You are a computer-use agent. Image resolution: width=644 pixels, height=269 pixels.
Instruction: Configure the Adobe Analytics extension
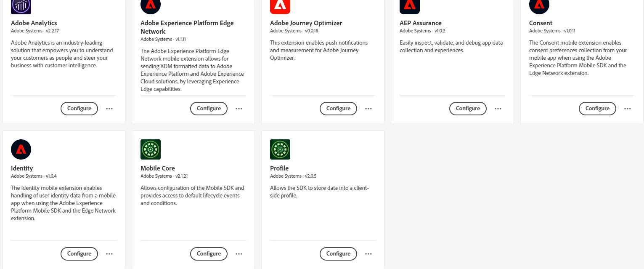tap(79, 109)
